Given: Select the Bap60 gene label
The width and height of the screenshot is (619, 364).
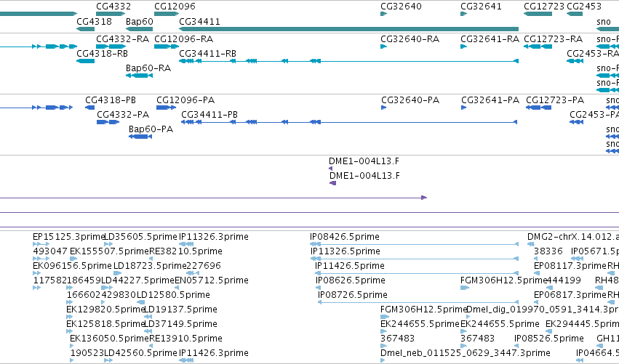Looking at the screenshot, I should [140, 22].
